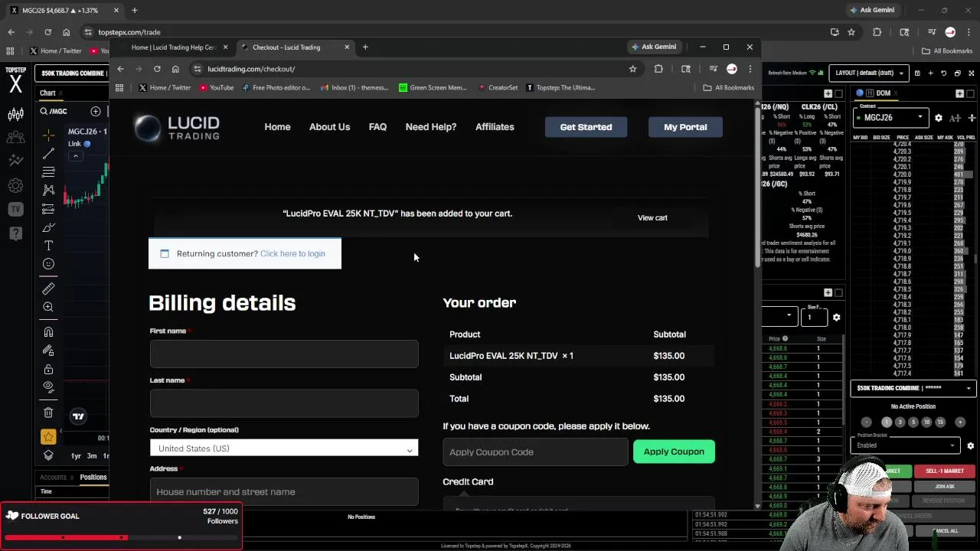Open YouTube bookmark in Lucid browser window
980x551 pixels.
(x=216, y=88)
